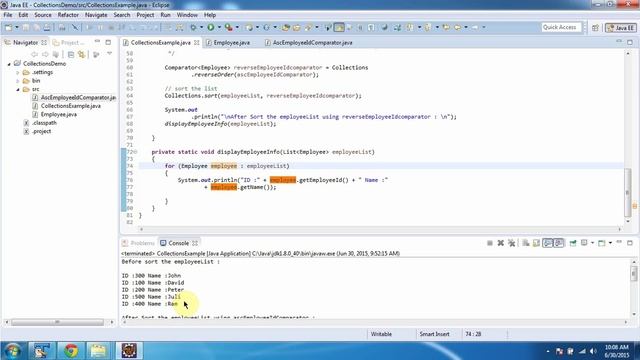Open the Run configurations dropdown arrow
This screenshot has width=640, height=360.
pyautogui.click(x=219, y=27)
